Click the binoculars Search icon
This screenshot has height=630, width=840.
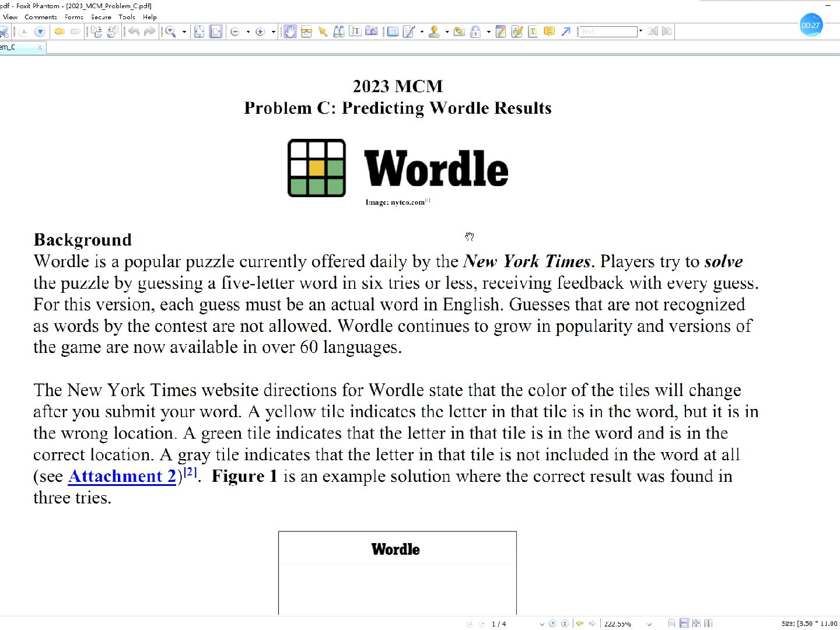tap(338, 32)
